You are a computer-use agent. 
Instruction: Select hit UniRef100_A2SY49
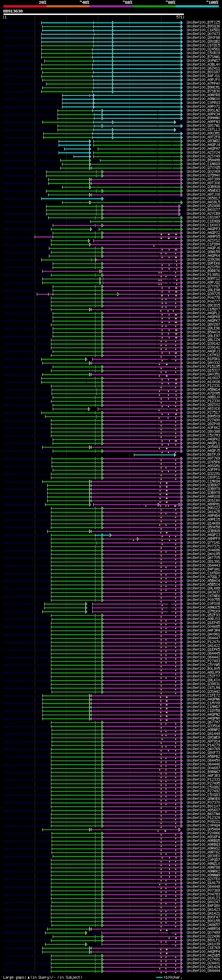(203, 156)
